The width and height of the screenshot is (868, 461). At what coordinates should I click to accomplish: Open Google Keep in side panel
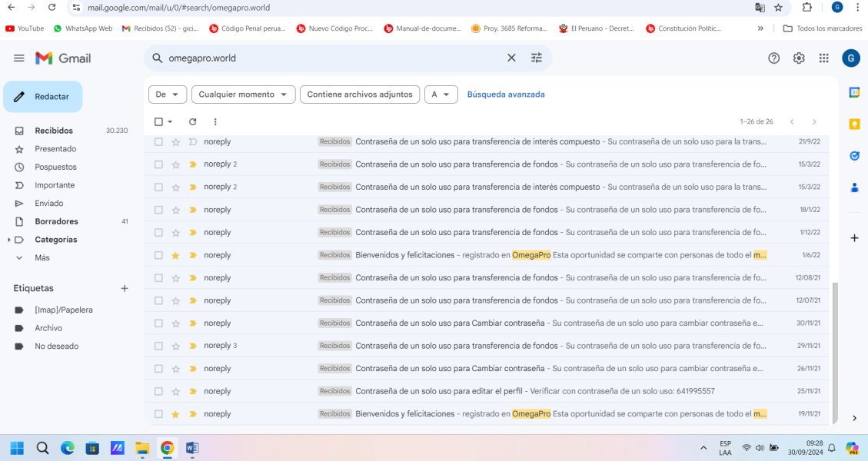[x=854, y=124]
